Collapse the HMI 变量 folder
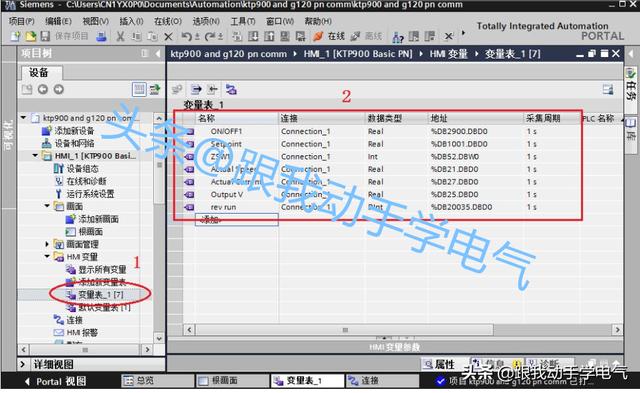 [x=47, y=256]
